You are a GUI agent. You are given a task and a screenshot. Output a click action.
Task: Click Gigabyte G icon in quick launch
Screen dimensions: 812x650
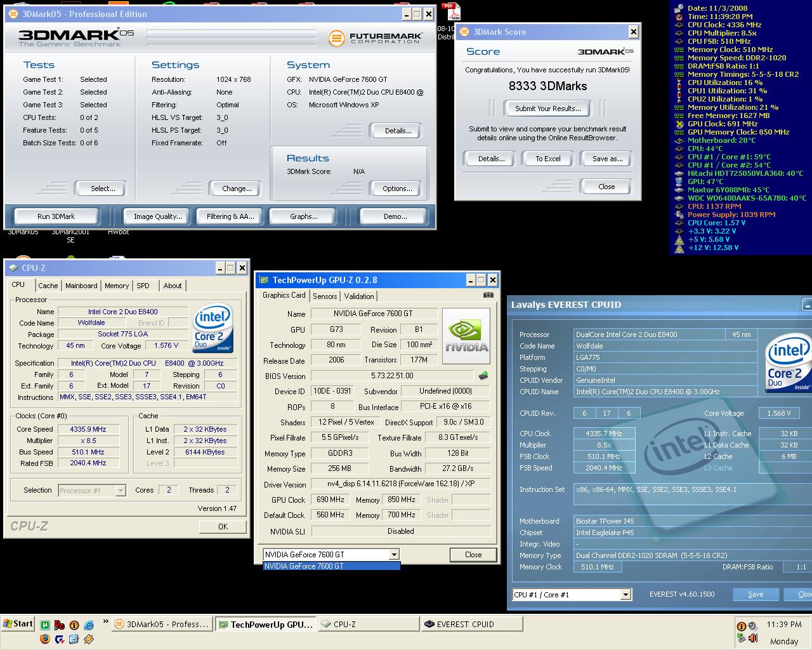pos(60,639)
